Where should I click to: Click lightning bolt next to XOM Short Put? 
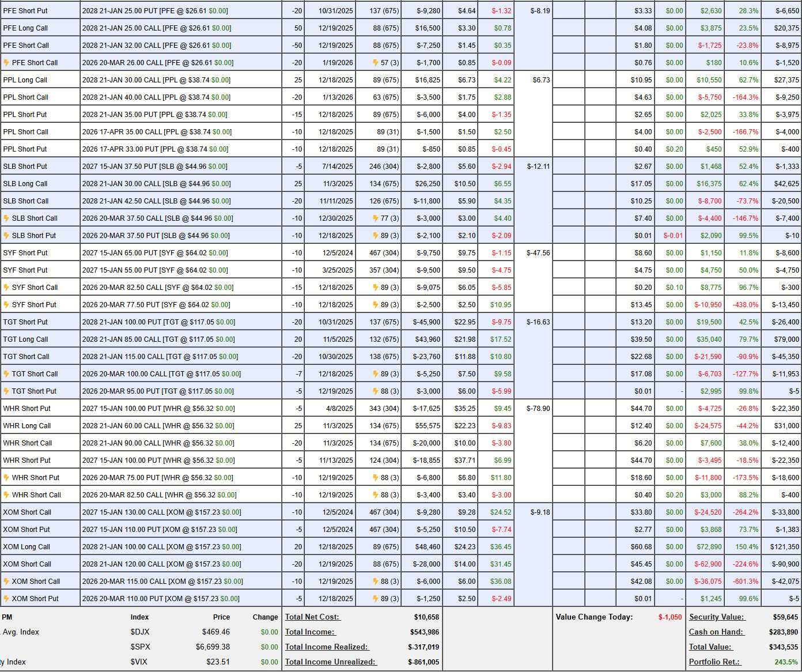(6, 599)
